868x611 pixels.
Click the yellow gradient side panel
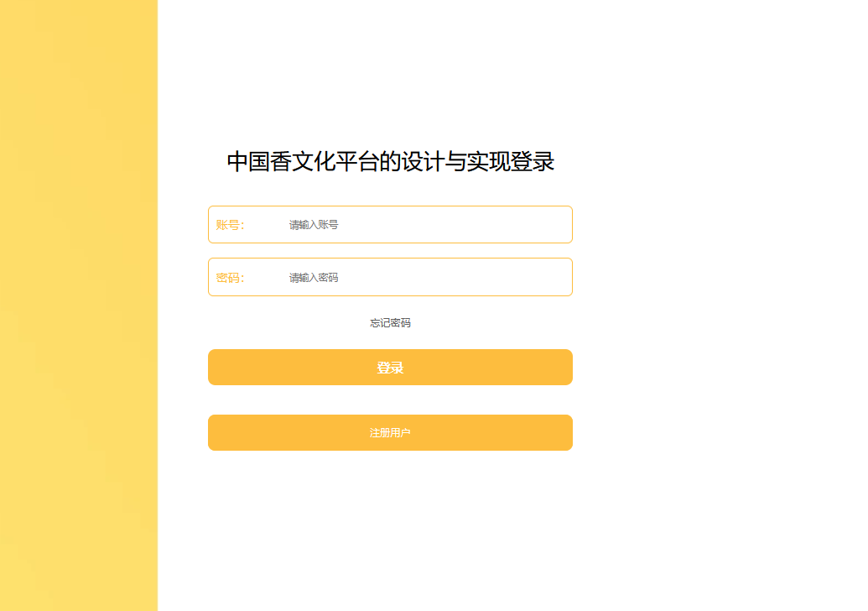click(x=78, y=336)
